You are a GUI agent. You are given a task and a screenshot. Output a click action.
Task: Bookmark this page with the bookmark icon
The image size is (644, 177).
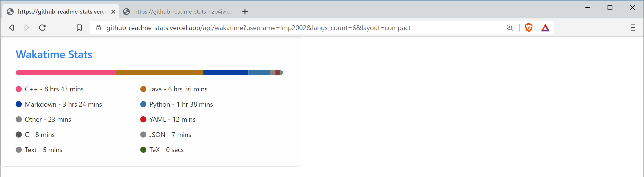coord(79,28)
